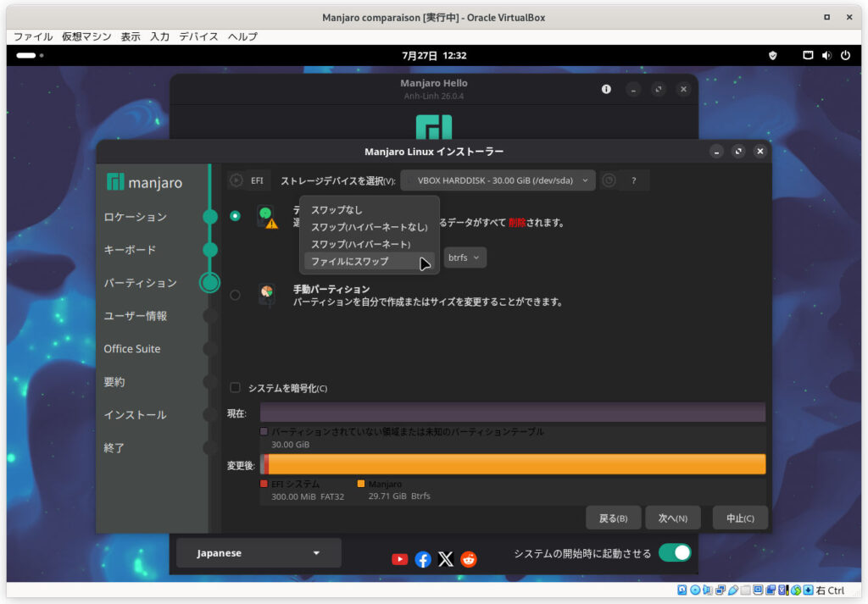Click VirtualBox shared folders status icon

tap(746, 590)
